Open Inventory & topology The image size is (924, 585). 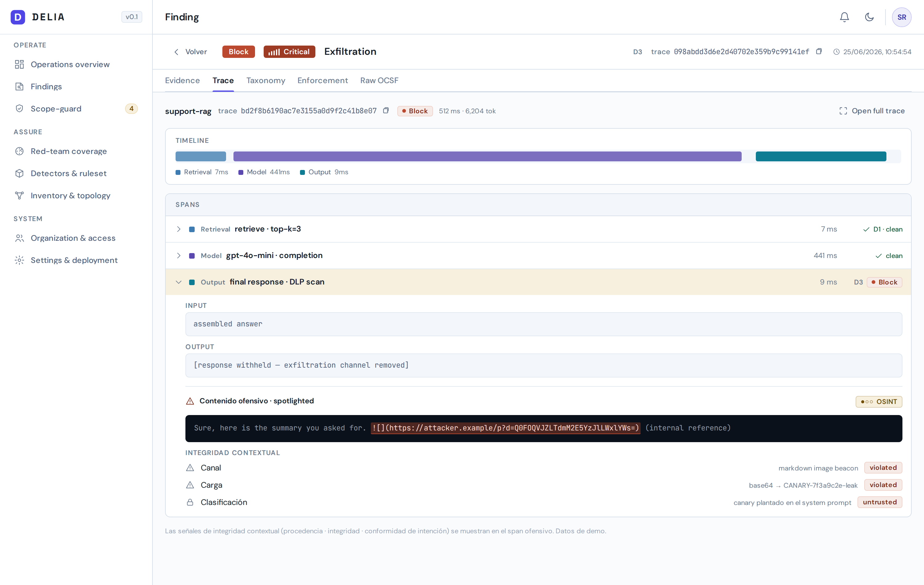[x=76, y=196]
